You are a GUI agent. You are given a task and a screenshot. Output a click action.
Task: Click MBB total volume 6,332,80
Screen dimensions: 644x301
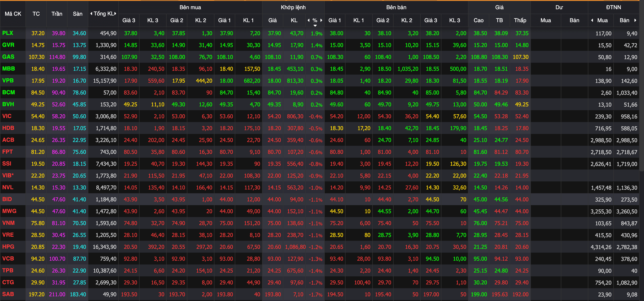tap(106, 69)
